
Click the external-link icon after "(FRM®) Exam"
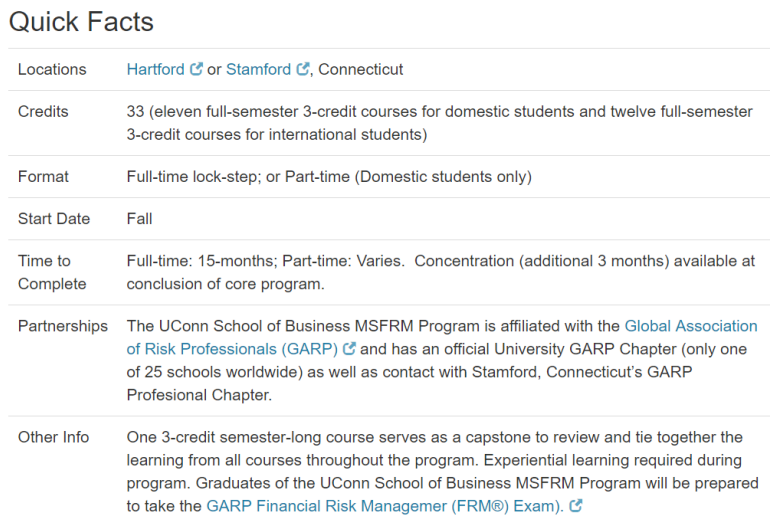(x=576, y=507)
